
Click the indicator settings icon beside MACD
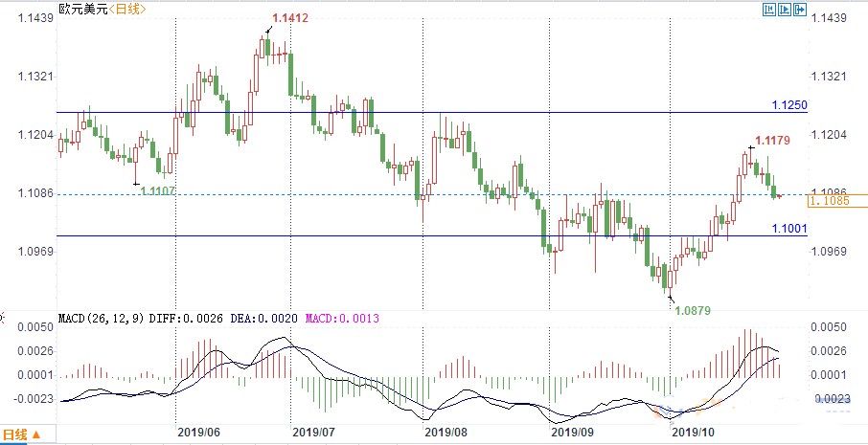point(3,317)
